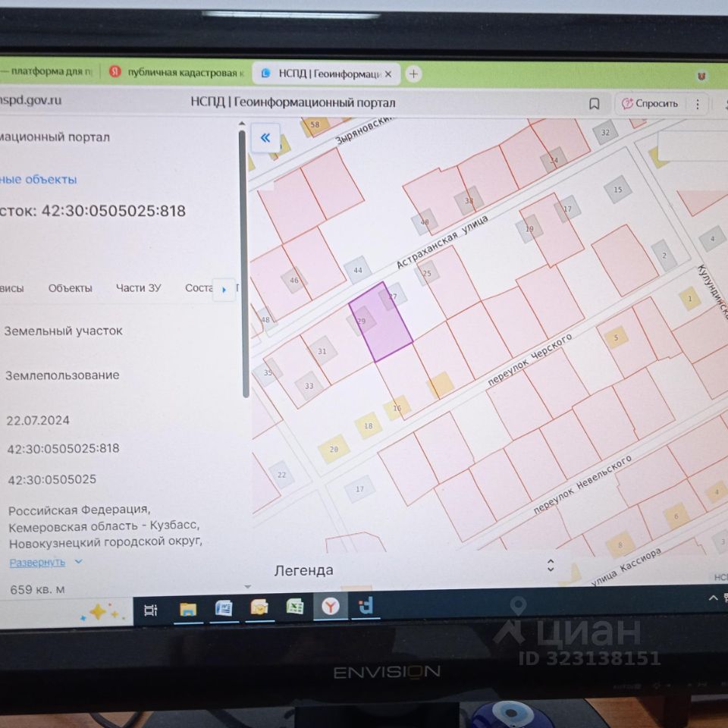Viewport: 728px width, 728px height.
Task: Open Word from the taskbar
Action: click(224, 607)
